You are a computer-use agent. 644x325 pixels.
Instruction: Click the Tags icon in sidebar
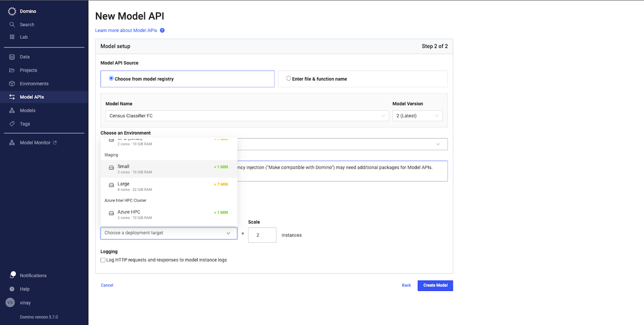tap(12, 124)
